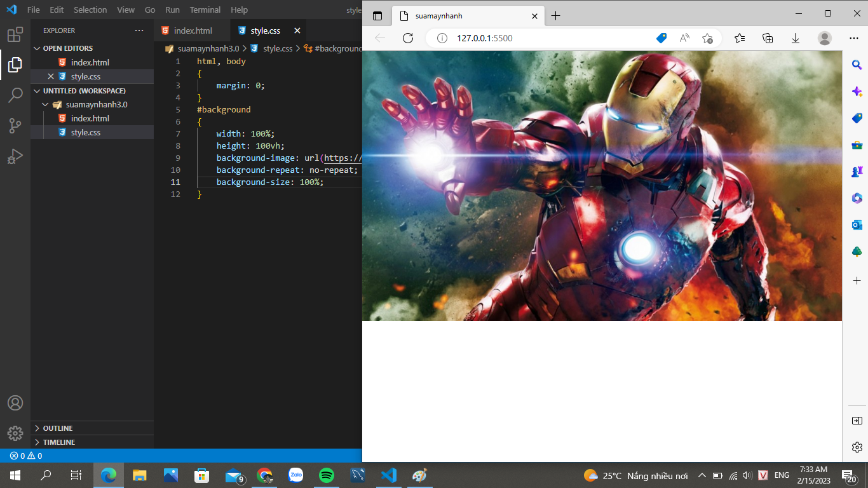Collapse the suamaynhanh3.0 folder
The image size is (868, 488).
click(x=92, y=105)
